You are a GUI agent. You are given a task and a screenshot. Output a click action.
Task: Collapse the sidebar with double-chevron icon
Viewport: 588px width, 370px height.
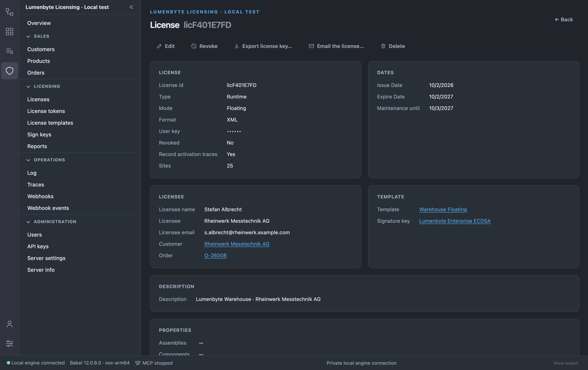pyautogui.click(x=131, y=7)
